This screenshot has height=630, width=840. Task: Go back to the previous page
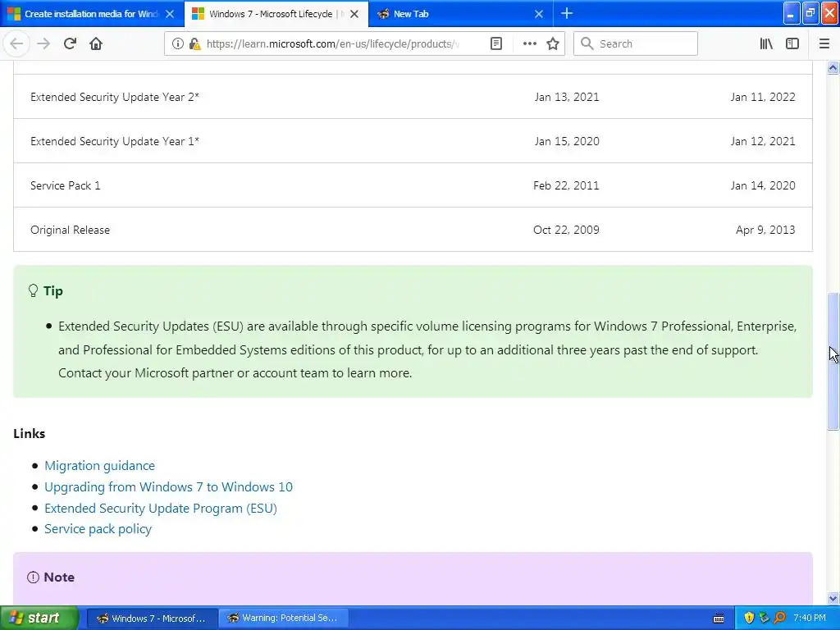point(16,44)
